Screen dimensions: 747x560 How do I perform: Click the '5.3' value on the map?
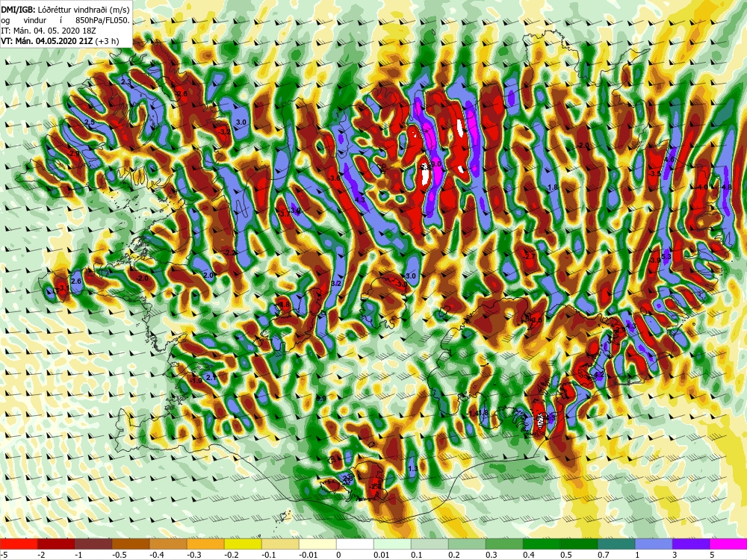point(666,257)
